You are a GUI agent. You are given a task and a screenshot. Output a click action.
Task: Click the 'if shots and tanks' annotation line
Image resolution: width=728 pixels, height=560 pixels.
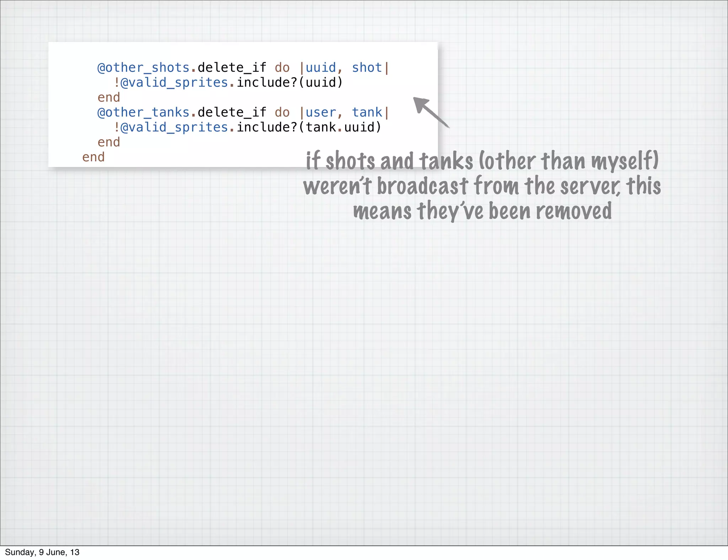click(x=482, y=161)
